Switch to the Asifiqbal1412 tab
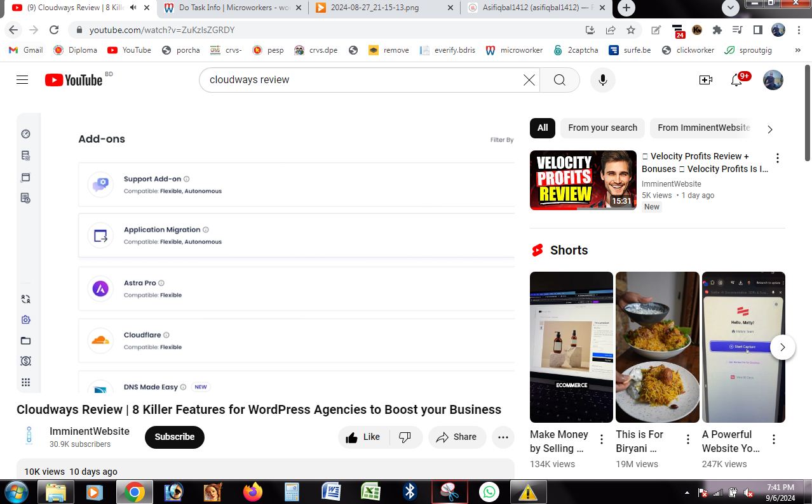Screen dimensions: 812x504 [x=536, y=8]
